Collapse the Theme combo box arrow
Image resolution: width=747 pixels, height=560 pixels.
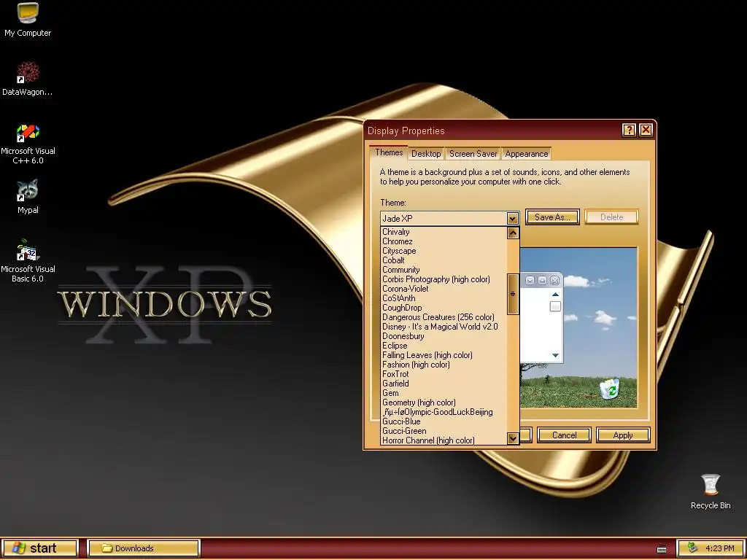[513, 219]
